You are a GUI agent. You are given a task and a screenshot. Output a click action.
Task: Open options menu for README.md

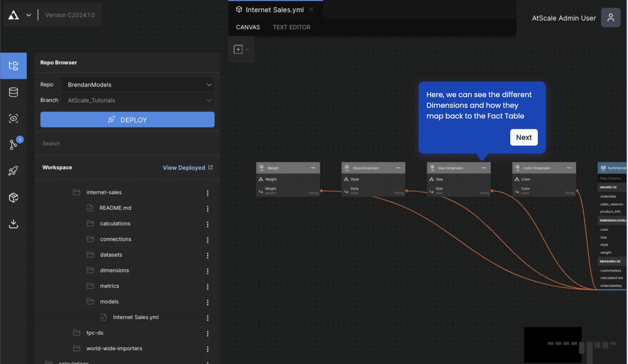tap(208, 209)
